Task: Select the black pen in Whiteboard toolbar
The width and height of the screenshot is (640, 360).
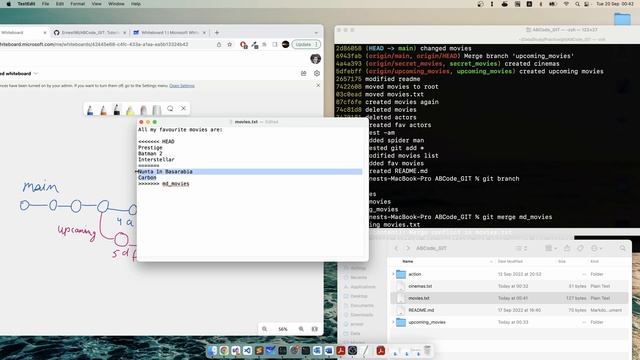Action: pyautogui.click(x=117, y=109)
